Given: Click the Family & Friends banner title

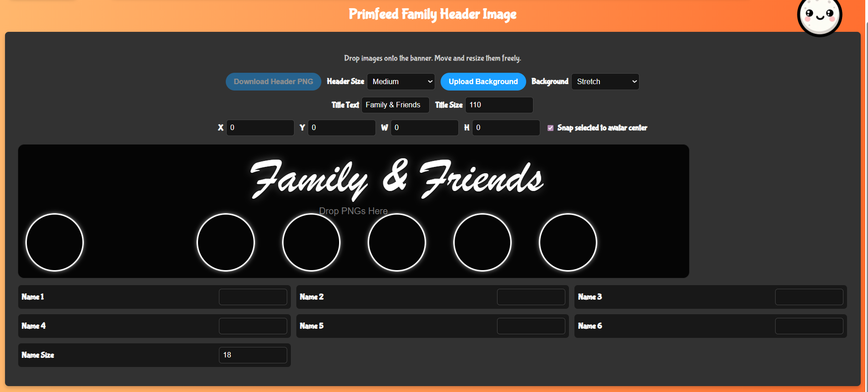Looking at the screenshot, I should pos(397,179).
